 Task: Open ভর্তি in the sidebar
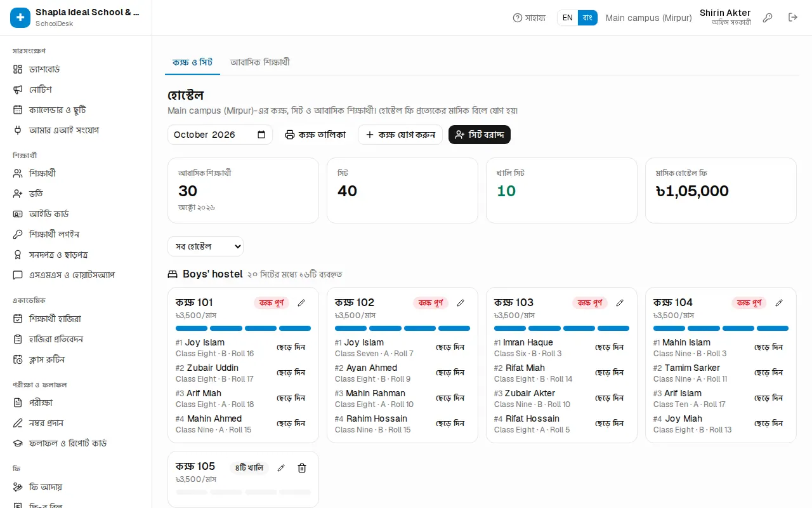click(x=76, y=194)
